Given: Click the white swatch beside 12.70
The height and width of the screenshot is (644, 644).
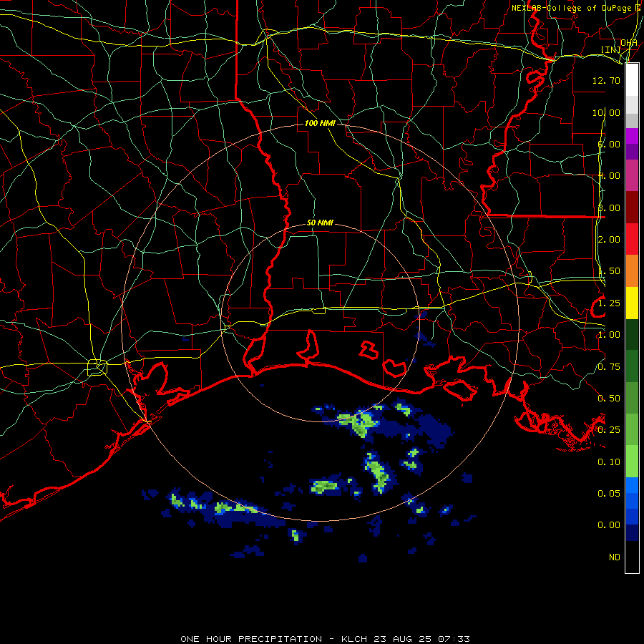Looking at the screenshot, I should pos(632,80).
